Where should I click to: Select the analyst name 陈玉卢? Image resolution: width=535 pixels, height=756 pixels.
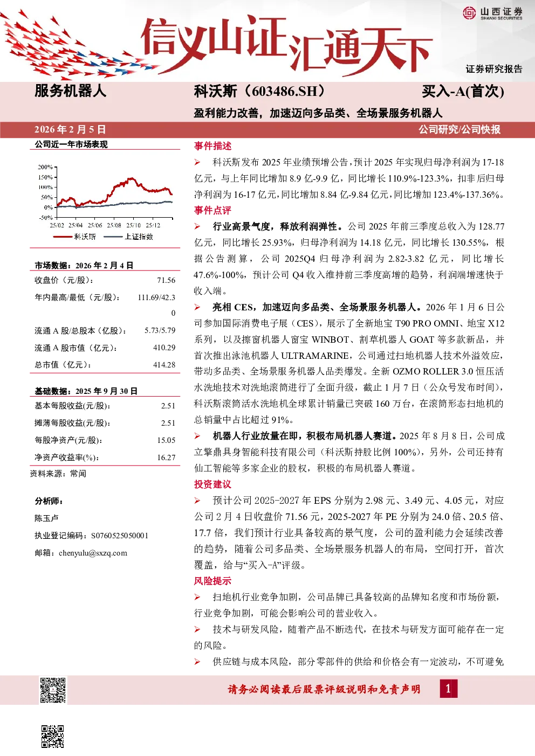point(46,518)
